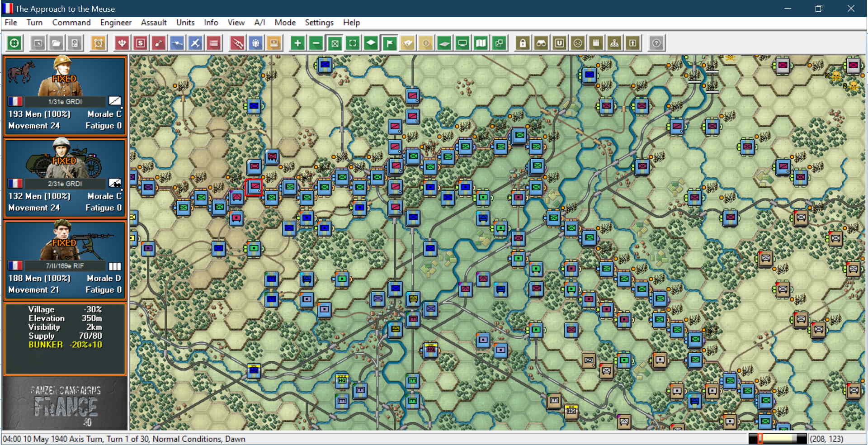This screenshot has height=445, width=868.
Task: Open the Units menu
Action: point(185,23)
